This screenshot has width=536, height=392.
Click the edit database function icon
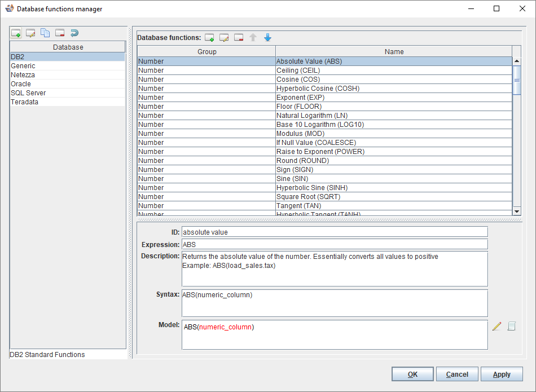click(x=224, y=38)
